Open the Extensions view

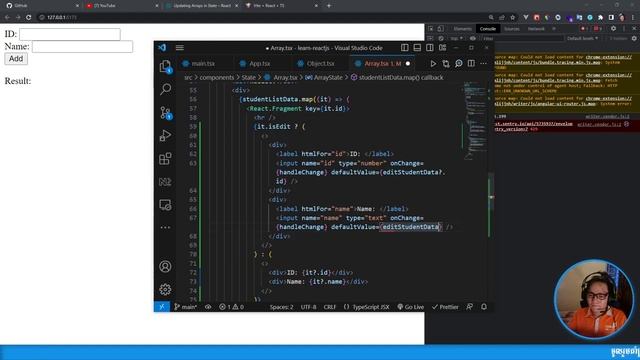tap(165, 159)
